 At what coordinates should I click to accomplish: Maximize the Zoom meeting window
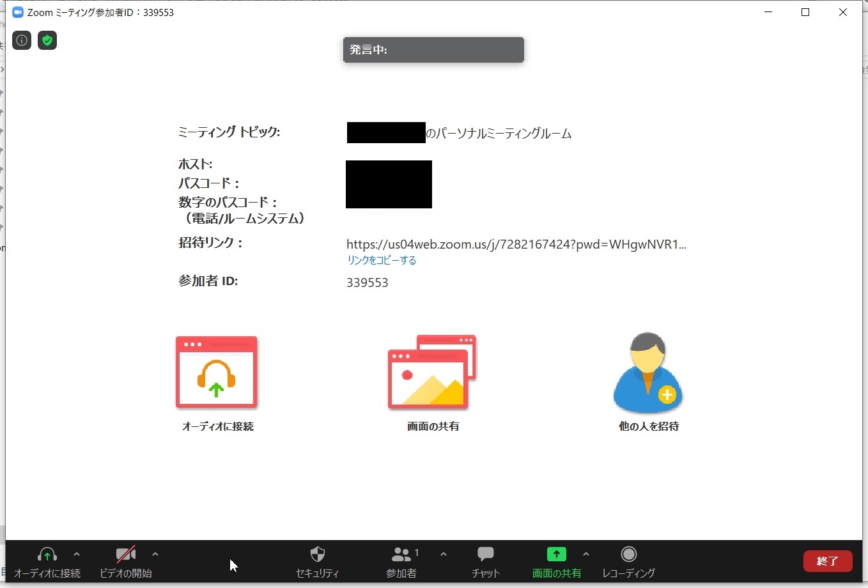[x=805, y=12]
